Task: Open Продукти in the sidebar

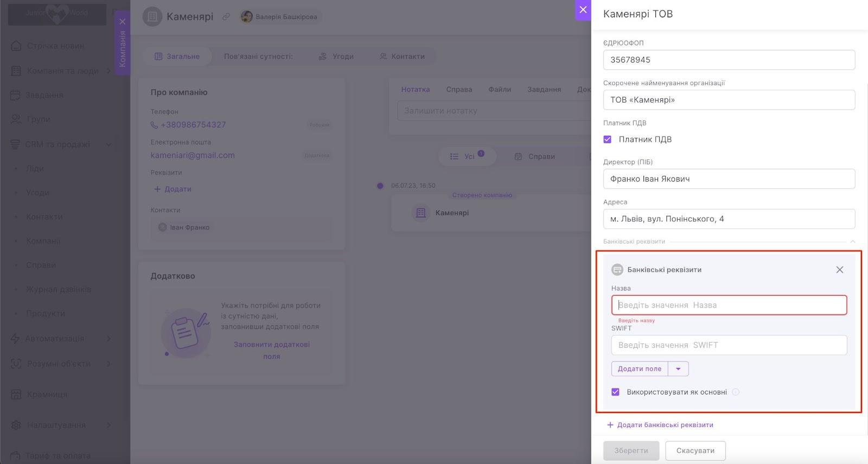Action: (46, 314)
